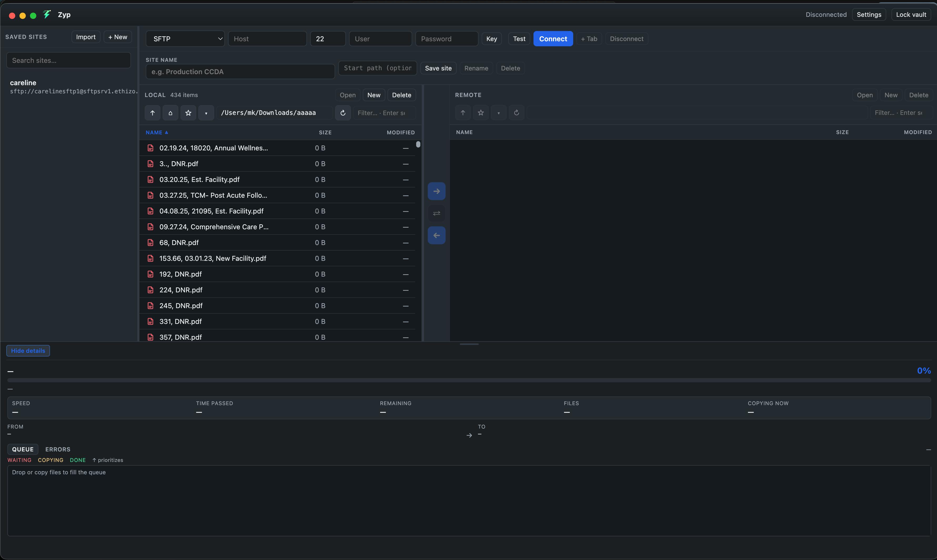Click the Local path field /Users/mk/Downloads/aaaaa

point(274,113)
